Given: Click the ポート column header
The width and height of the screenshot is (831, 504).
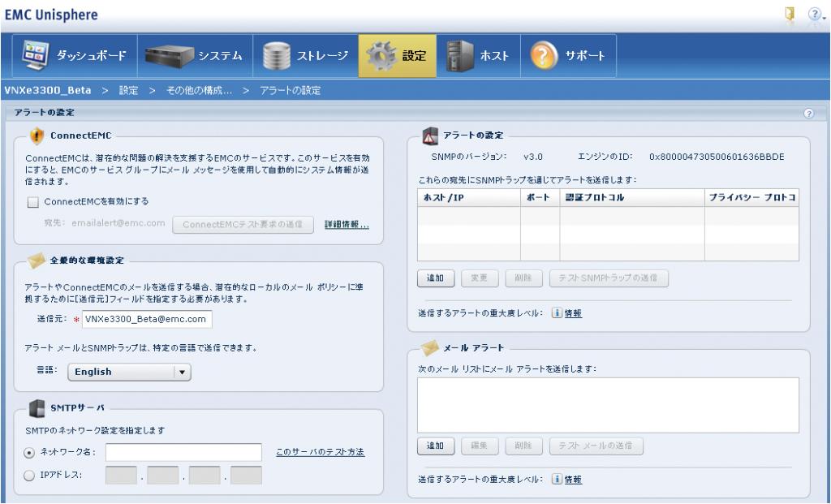Looking at the screenshot, I should (540, 198).
